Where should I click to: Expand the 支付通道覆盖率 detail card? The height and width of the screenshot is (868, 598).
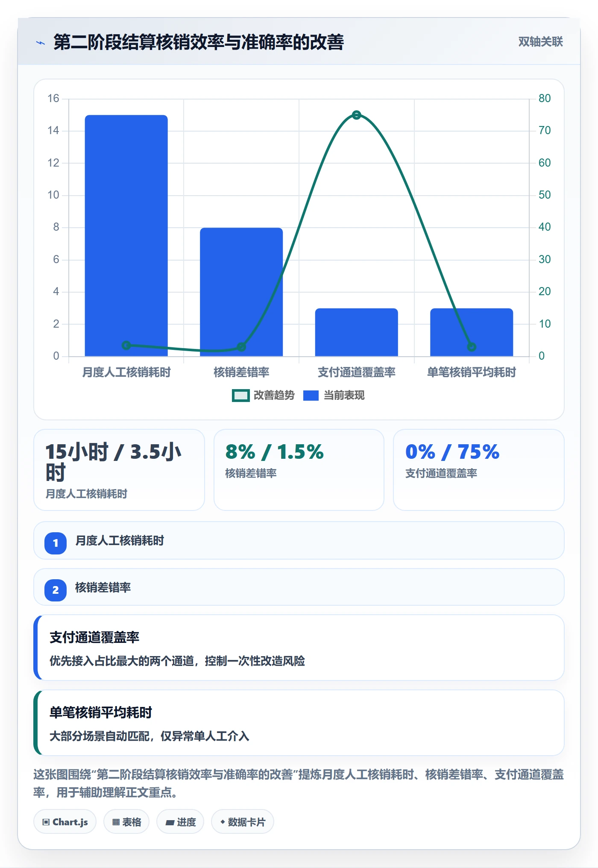[299, 648]
